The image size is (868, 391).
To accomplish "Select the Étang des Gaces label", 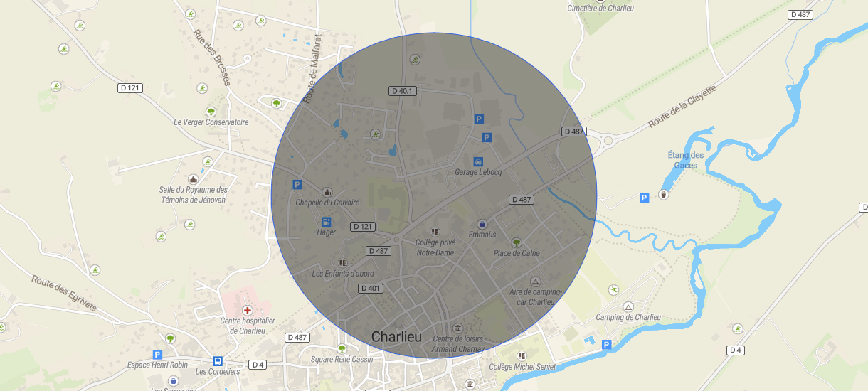I will tap(686, 160).
